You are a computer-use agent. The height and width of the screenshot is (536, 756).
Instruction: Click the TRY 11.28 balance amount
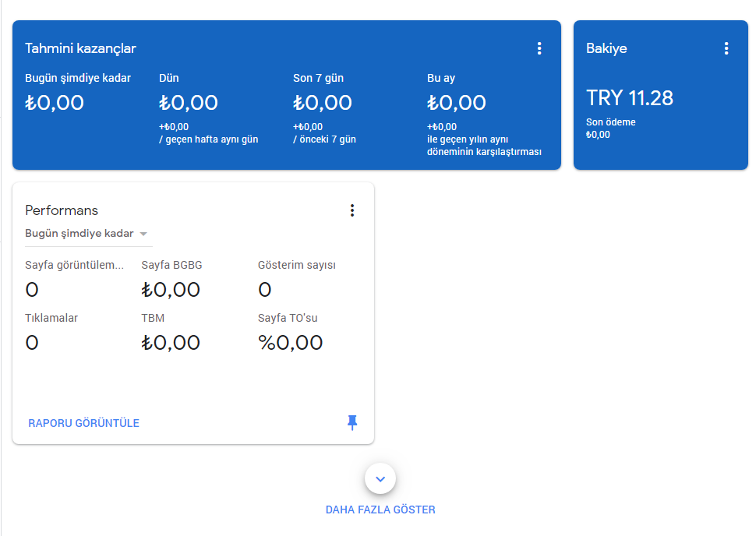point(630,98)
